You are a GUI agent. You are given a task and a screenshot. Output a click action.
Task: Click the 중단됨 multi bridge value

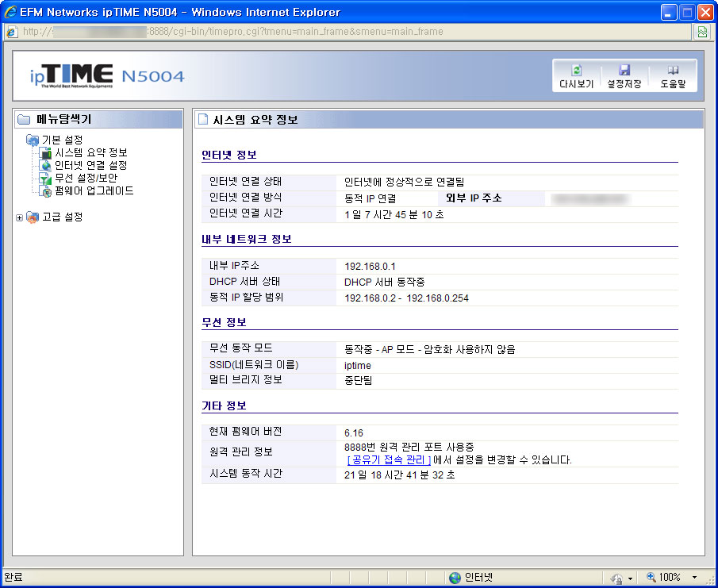pos(358,381)
